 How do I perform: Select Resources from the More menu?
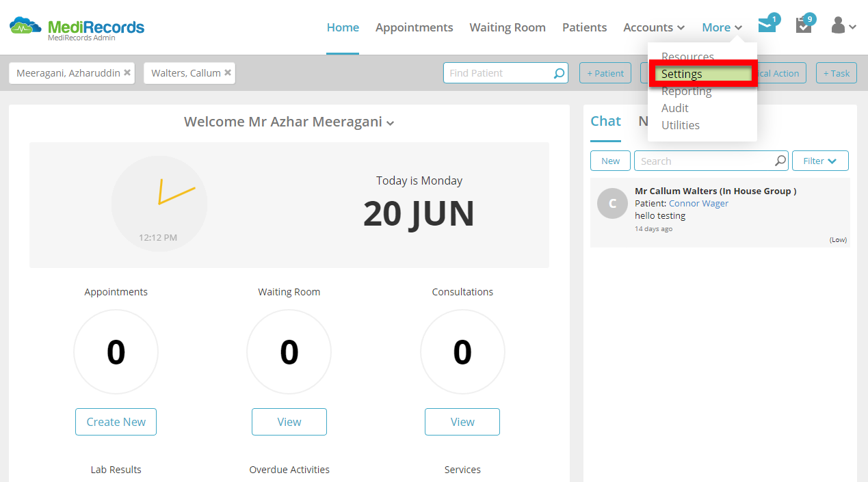(687, 57)
